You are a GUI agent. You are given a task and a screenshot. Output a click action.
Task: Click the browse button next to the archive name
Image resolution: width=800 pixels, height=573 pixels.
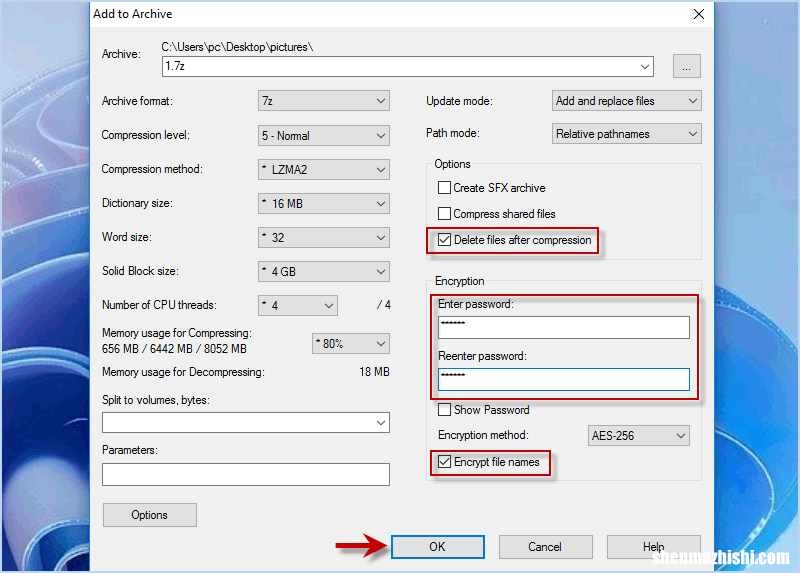coord(686,66)
